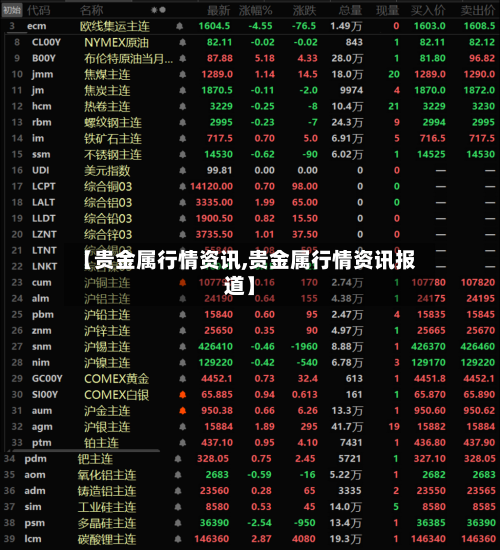The width and height of the screenshot is (500, 550).
Task: Set alert bell on 综合锌03
Action: tap(182, 234)
